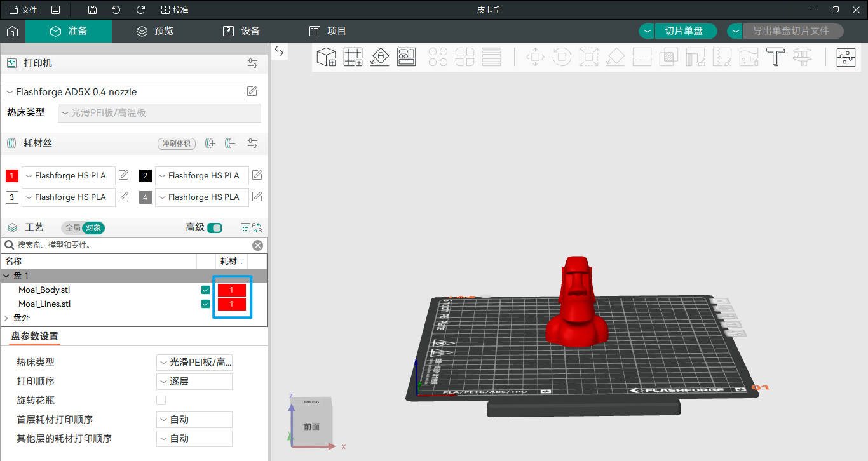Open filament 2 Flashforge HS PLA dropdown
The image size is (868, 461).
coord(202,176)
